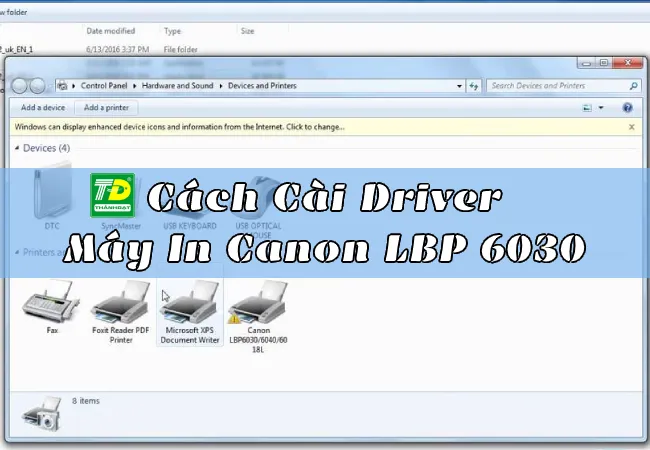Click Add a printer button

click(x=106, y=108)
